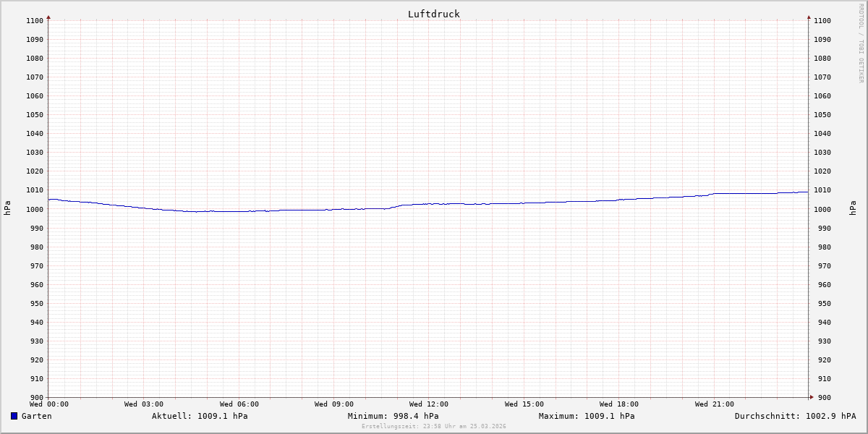
Task: Select the Durchschnitt 1002.9 hPA value
Action: [x=795, y=416]
